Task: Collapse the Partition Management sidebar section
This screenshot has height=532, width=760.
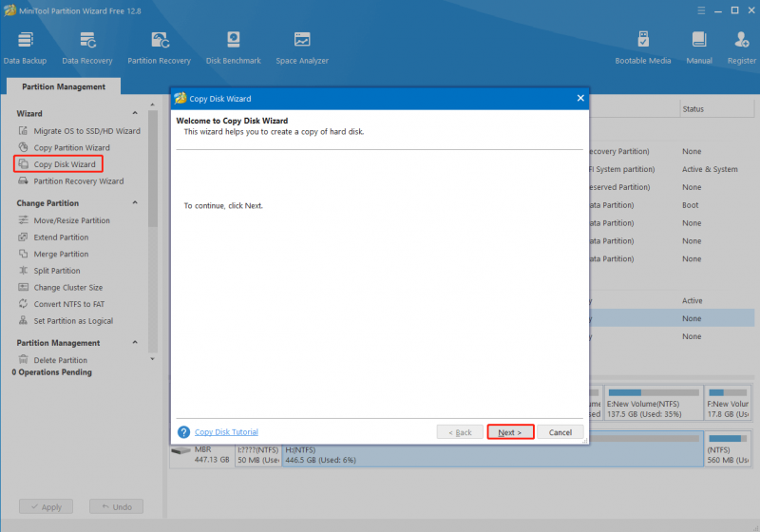Action: pyautogui.click(x=135, y=342)
